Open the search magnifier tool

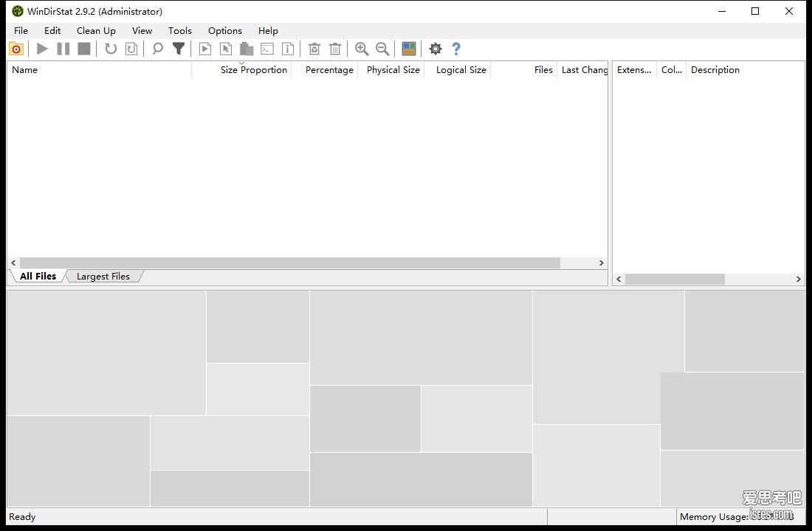pyautogui.click(x=157, y=49)
